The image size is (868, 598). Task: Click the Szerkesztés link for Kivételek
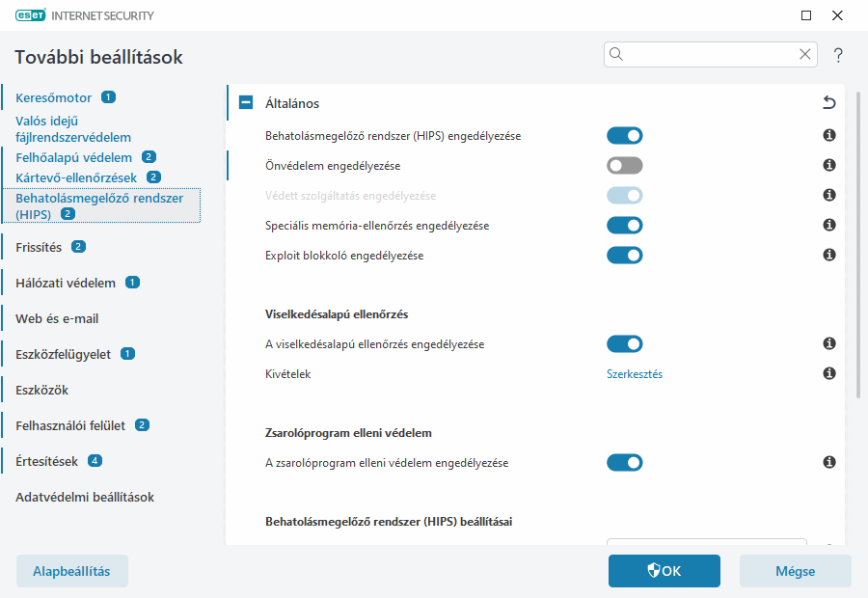click(x=635, y=373)
